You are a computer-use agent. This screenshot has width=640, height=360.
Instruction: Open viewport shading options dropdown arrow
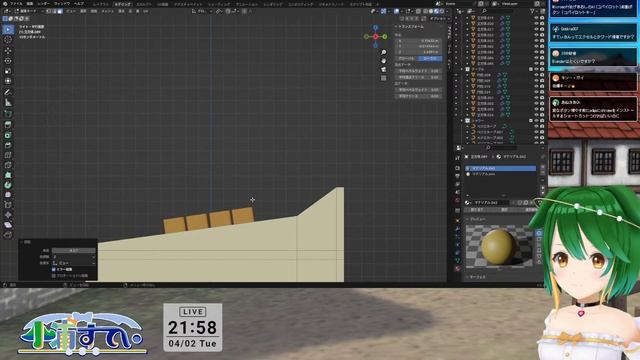[446, 11]
